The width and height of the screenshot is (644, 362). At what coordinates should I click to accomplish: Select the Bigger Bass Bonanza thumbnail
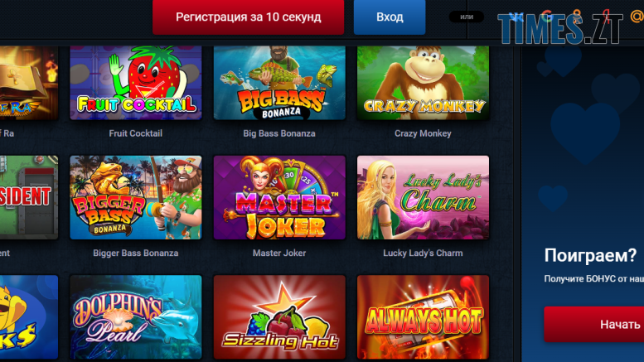tap(136, 197)
